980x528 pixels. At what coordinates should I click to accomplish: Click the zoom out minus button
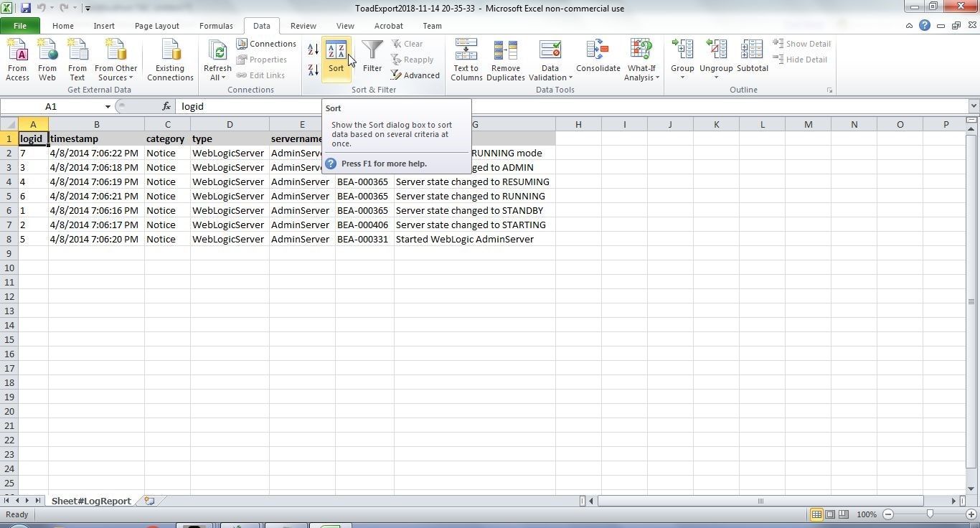pyautogui.click(x=888, y=514)
